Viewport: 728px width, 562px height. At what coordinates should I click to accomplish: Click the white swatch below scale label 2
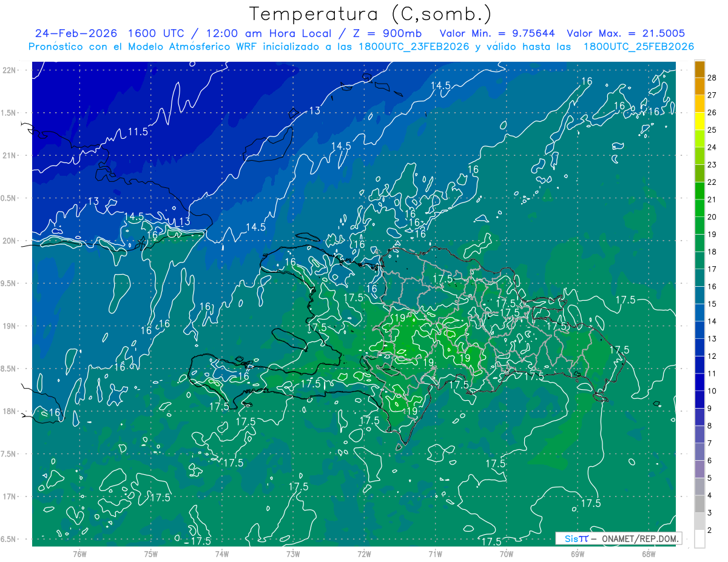tap(699, 539)
